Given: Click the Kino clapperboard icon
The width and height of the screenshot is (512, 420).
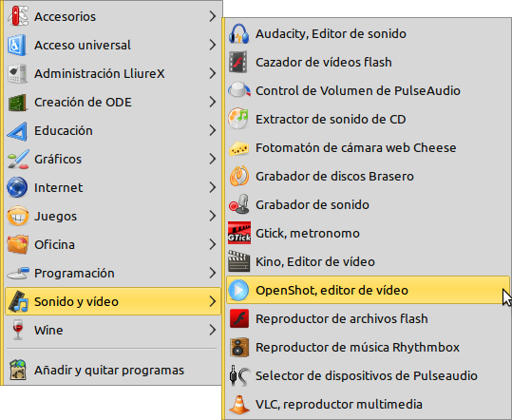Looking at the screenshot, I should [239, 261].
